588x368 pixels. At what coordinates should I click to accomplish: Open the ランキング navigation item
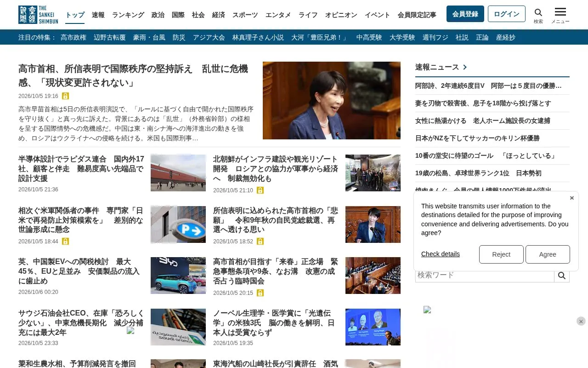[128, 15]
